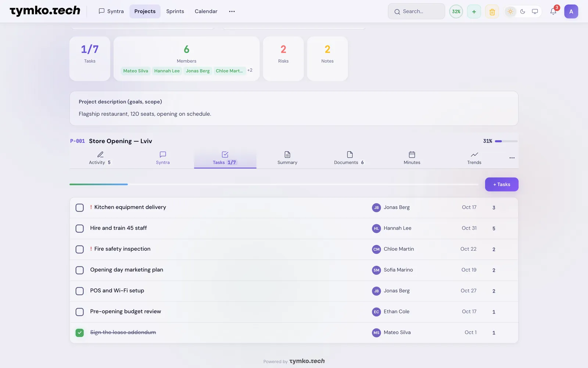Open more project tabs ellipsis
This screenshot has height=368, width=588.
pos(512,158)
